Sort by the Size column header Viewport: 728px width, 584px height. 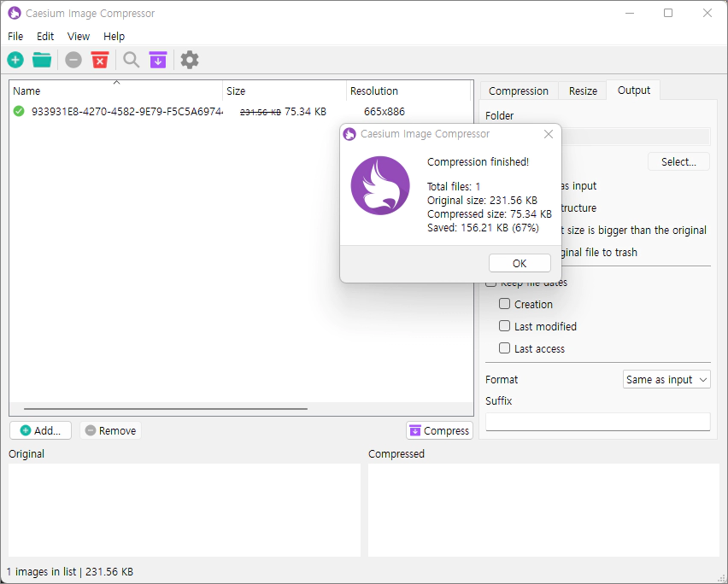tap(285, 91)
